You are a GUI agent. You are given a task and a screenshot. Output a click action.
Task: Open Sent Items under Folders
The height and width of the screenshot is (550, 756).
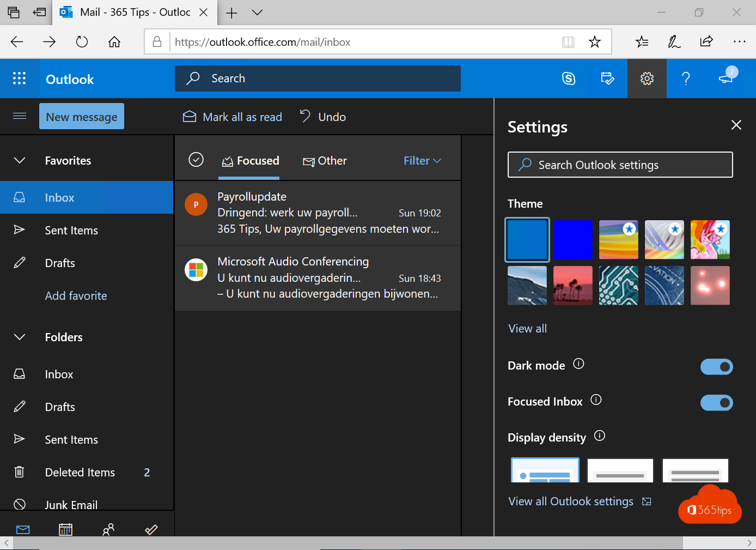[x=87, y=439]
